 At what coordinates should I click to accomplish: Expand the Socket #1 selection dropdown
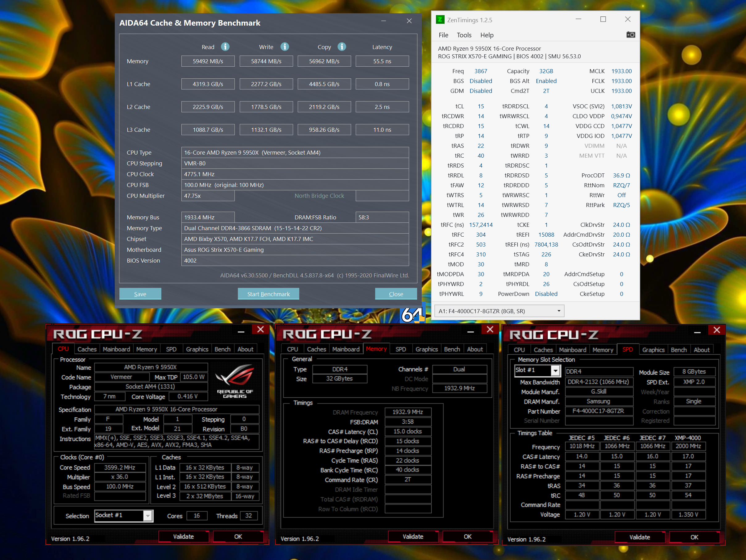tap(148, 516)
